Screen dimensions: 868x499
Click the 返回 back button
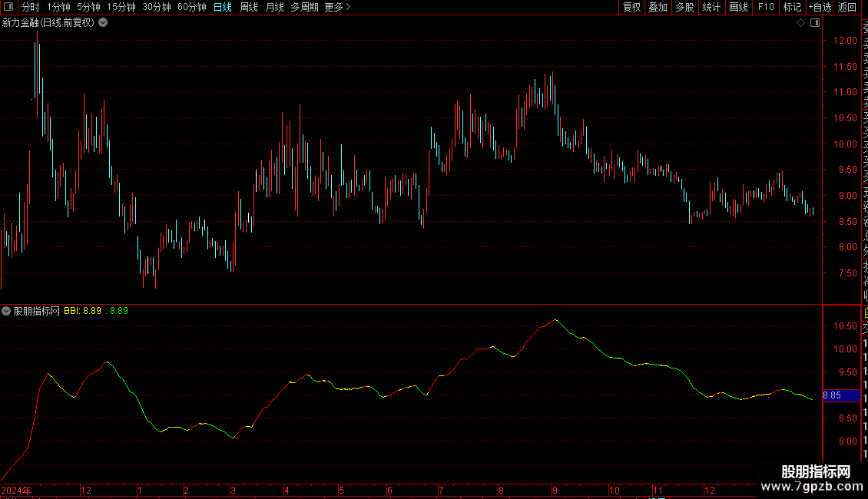[847, 7]
